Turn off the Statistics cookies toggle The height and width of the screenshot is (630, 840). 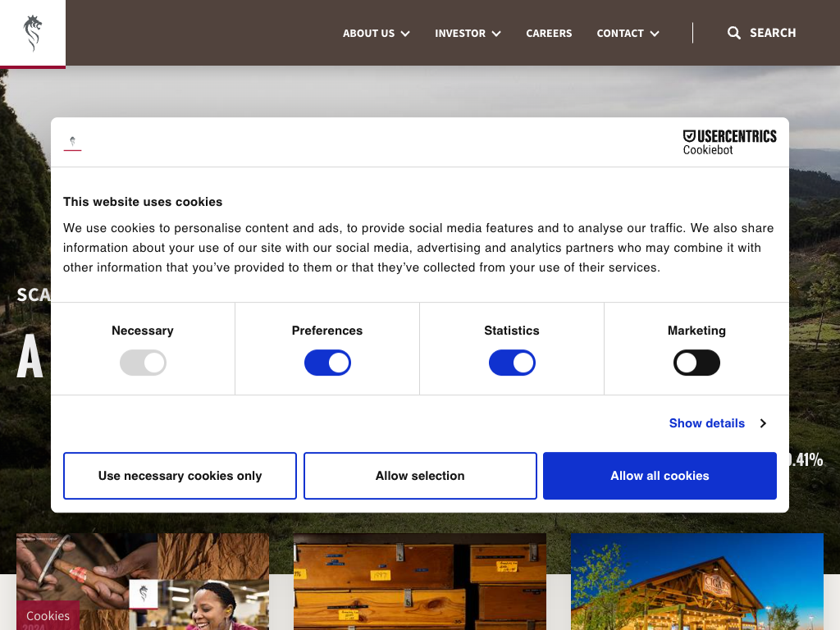(512, 363)
